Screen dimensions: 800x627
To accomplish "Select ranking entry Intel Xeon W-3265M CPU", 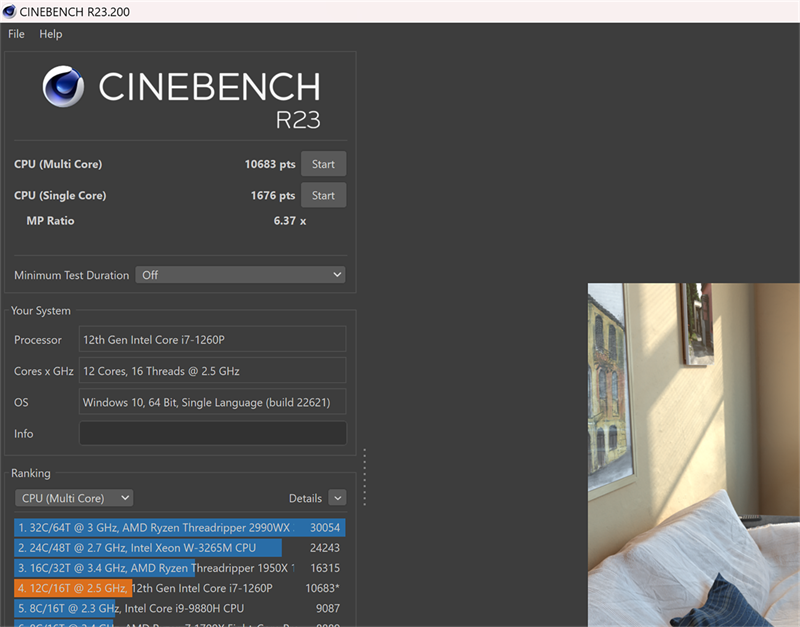I will click(180, 547).
